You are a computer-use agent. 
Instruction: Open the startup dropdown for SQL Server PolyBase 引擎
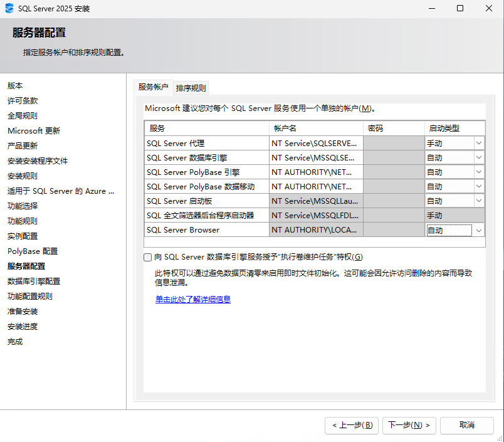click(x=478, y=172)
